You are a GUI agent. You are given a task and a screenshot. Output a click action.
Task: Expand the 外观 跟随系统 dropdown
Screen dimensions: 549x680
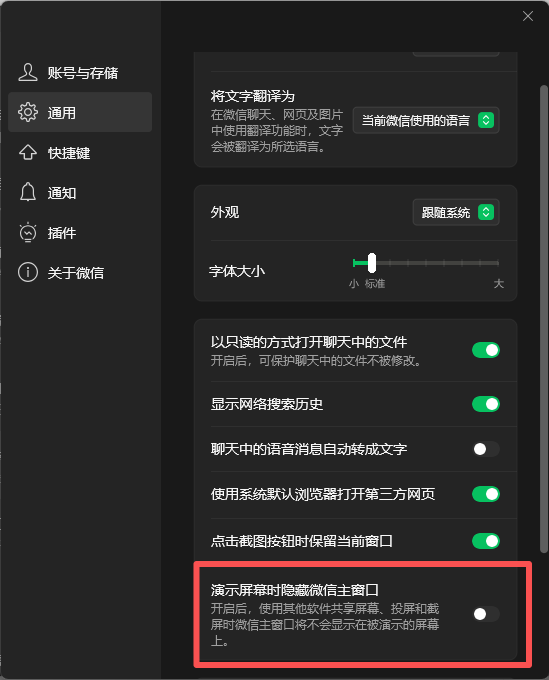[456, 212]
